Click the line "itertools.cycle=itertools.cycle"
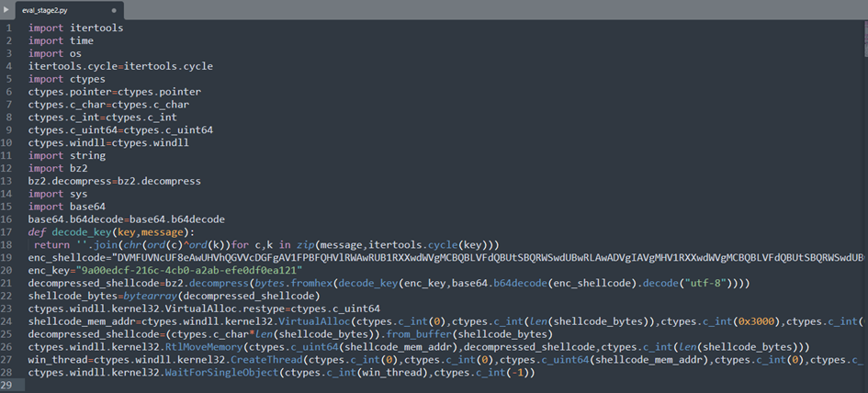The width and height of the screenshot is (868, 393). point(120,66)
